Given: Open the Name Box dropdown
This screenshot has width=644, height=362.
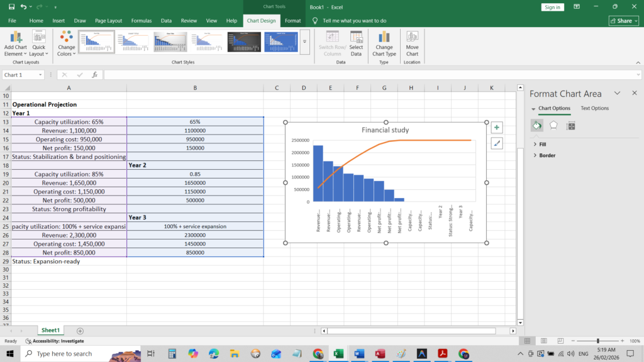Looking at the screenshot, I should (x=41, y=75).
